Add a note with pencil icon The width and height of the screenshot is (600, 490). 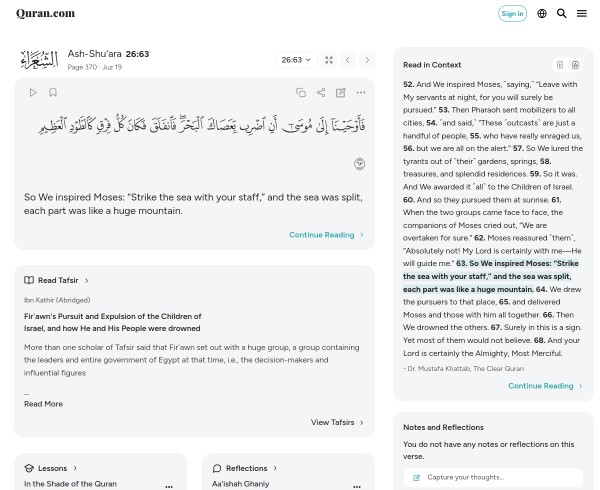click(341, 93)
